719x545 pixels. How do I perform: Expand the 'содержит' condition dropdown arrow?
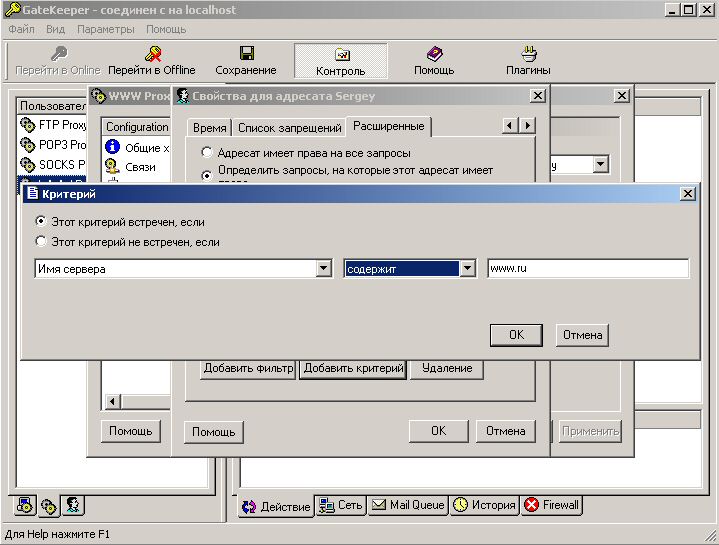pyautogui.click(x=467, y=269)
